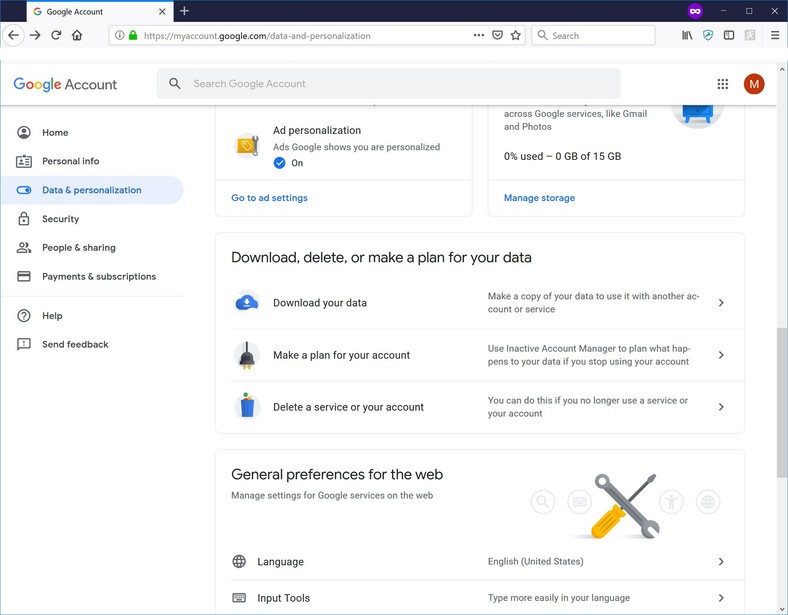Click the Download your data cloud icon
Screen dimensions: 788x615
tap(247, 302)
